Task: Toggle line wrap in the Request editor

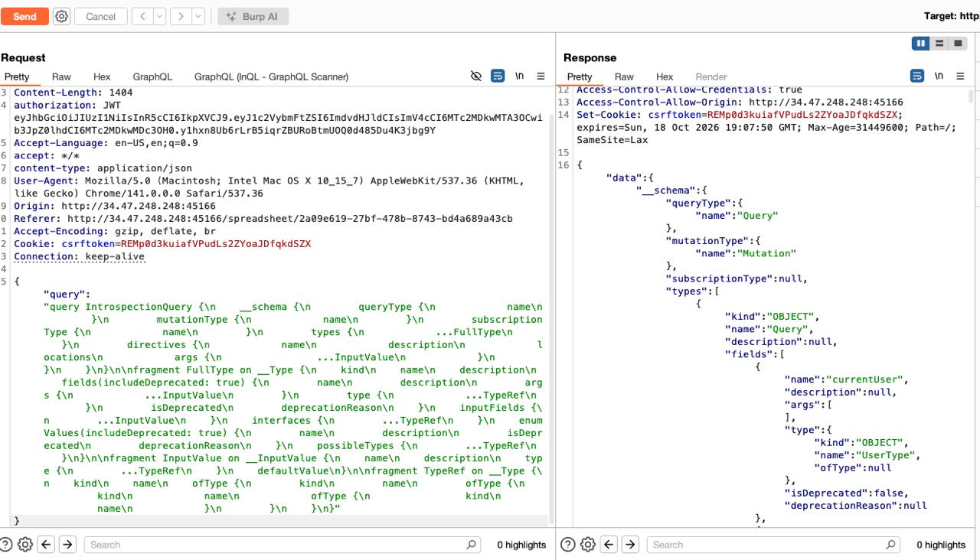Action: [498, 76]
